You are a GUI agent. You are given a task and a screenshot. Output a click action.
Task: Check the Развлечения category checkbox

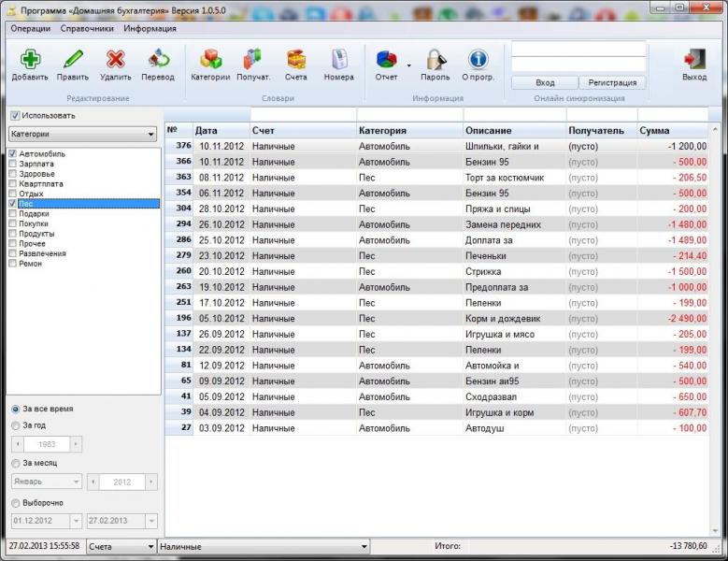pyautogui.click(x=12, y=253)
